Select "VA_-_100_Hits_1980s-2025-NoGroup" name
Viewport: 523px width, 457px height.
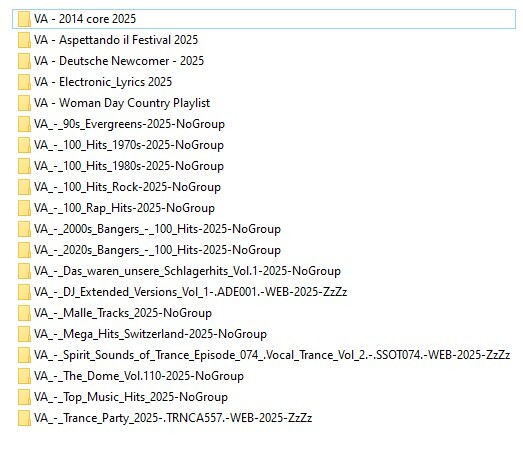(x=129, y=166)
